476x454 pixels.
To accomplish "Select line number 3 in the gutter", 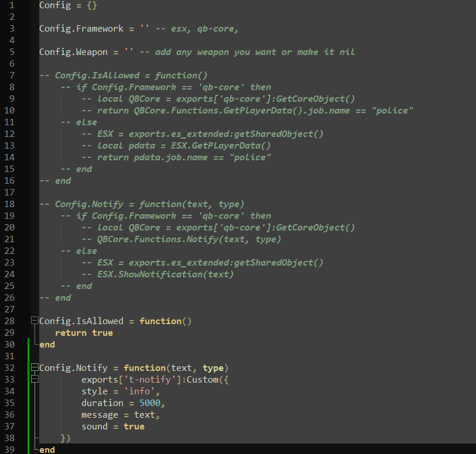I will point(12,29).
